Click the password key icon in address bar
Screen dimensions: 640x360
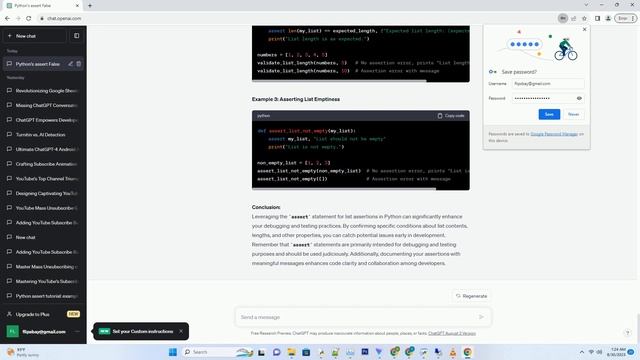[563, 18]
